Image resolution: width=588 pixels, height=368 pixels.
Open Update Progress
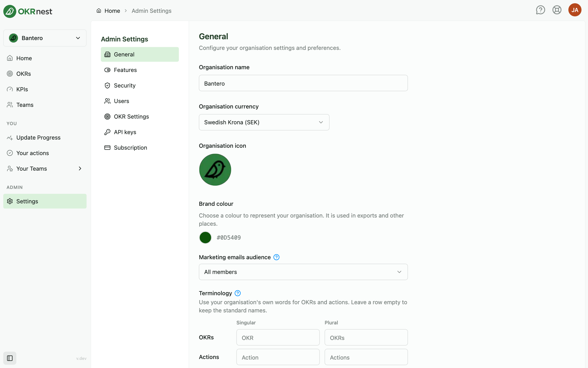[45, 137]
